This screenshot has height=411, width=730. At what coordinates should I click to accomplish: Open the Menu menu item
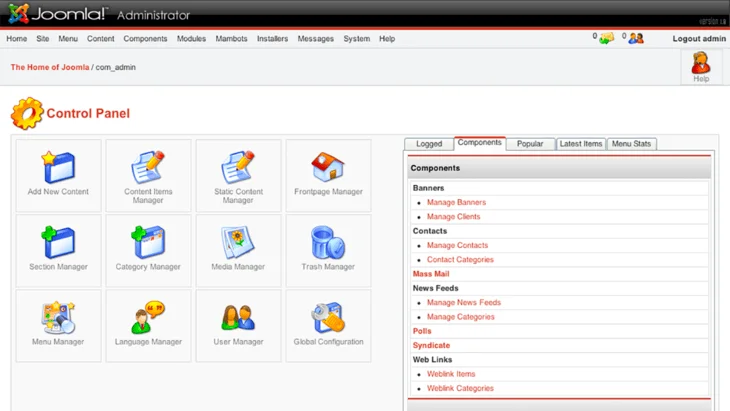pos(68,39)
